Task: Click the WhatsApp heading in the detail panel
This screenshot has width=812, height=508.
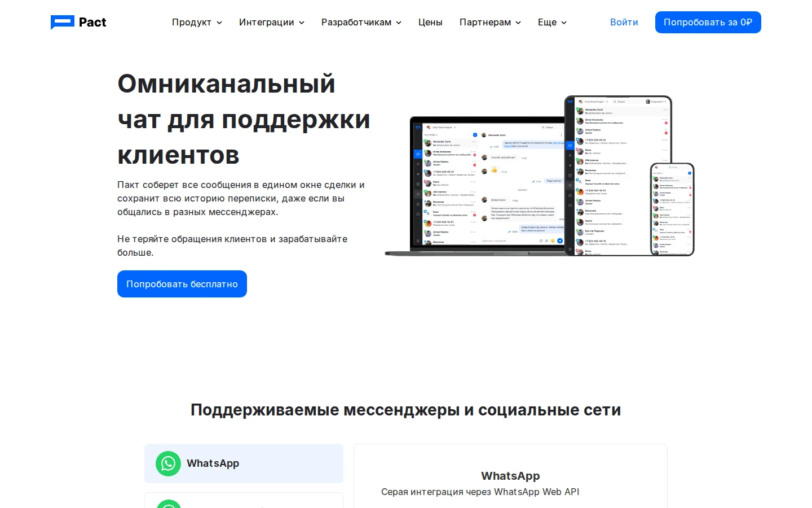Action: [510, 476]
